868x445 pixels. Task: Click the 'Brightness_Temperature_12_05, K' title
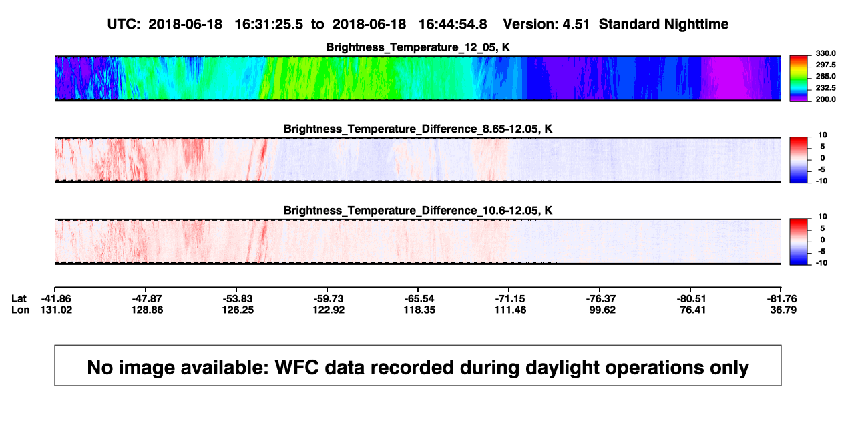[x=418, y=47]
